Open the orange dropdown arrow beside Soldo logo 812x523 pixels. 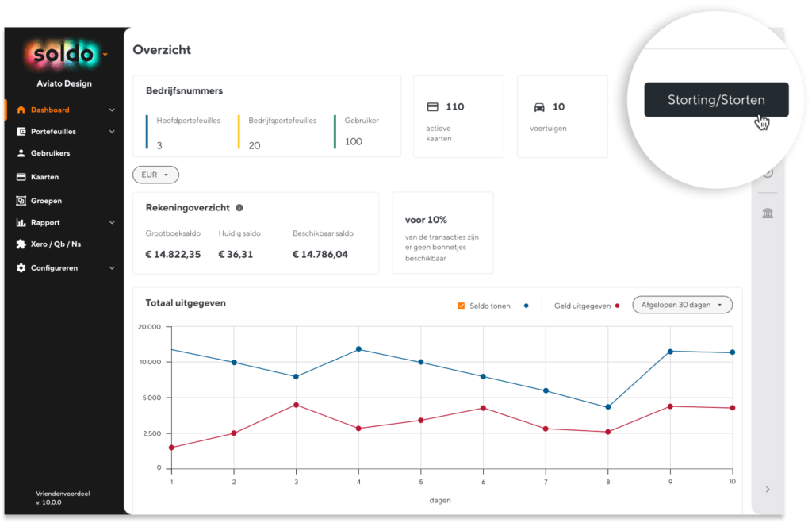coord(105,55)
